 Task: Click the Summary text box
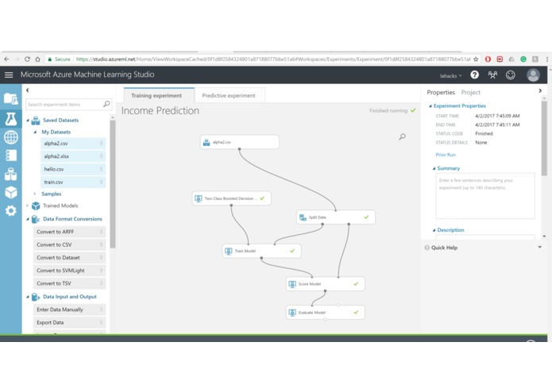485,196
